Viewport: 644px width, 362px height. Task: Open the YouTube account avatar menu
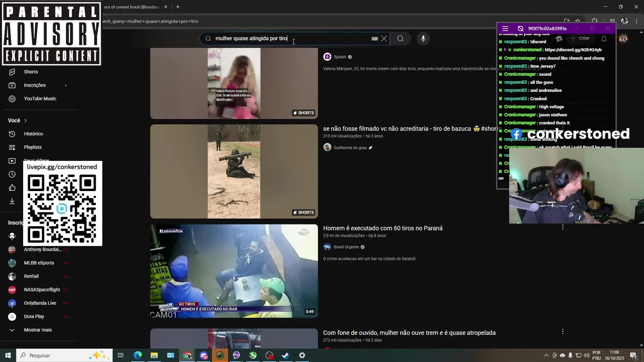point(623,39)
